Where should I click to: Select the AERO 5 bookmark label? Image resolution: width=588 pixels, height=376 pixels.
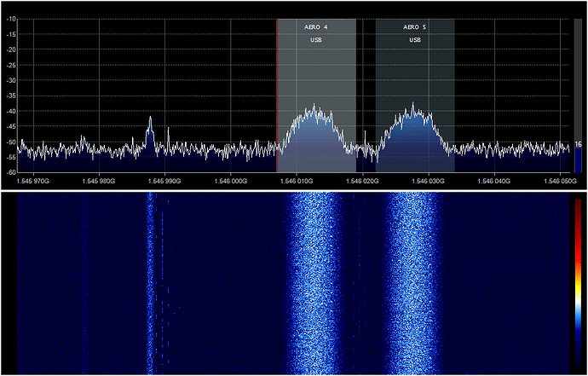click(x=415, y=27)
